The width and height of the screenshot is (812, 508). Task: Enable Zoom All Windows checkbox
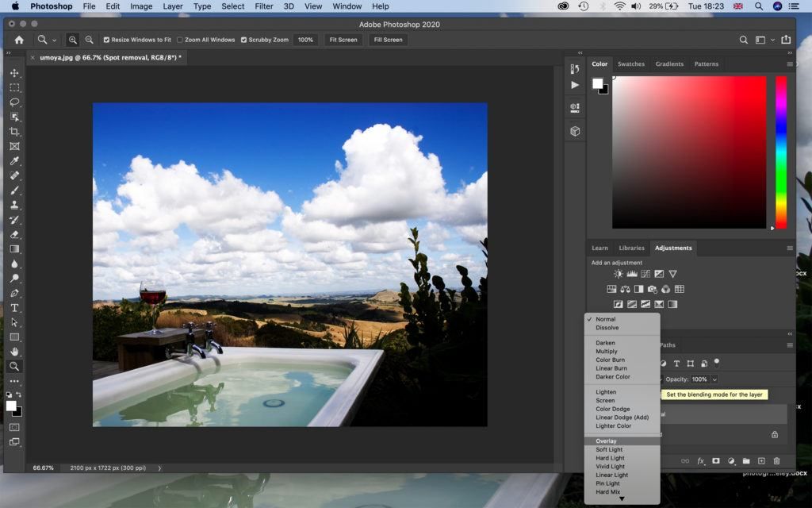(x=180, y=40)
